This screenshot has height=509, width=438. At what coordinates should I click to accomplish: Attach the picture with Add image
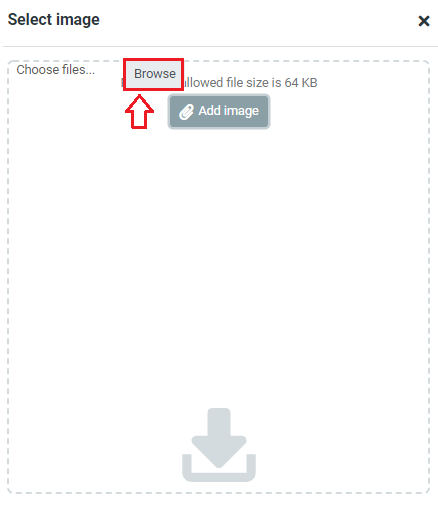click(x=219, y=111)
